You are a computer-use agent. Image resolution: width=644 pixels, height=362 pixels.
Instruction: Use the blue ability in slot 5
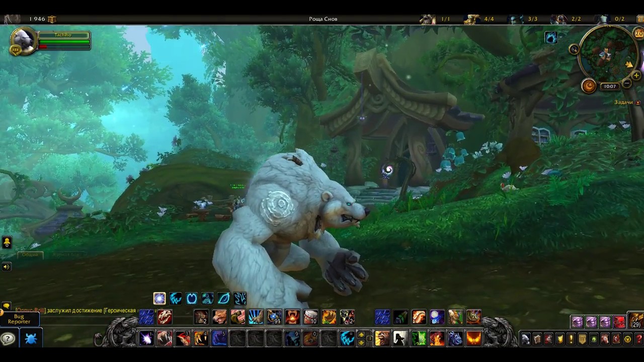tap(219, 338)
